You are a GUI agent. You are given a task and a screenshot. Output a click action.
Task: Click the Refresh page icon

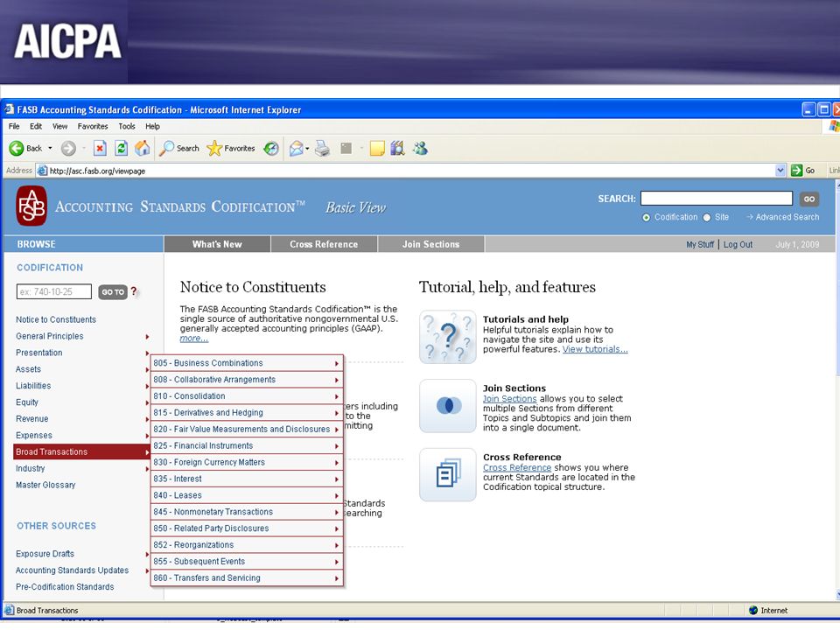click(122, 149)
